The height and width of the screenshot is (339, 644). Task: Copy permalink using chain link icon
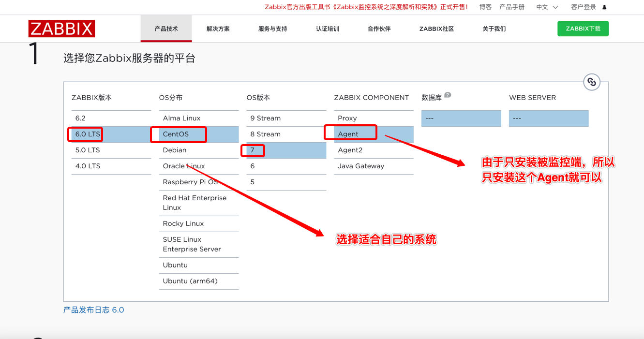click(x=591, y=82)
